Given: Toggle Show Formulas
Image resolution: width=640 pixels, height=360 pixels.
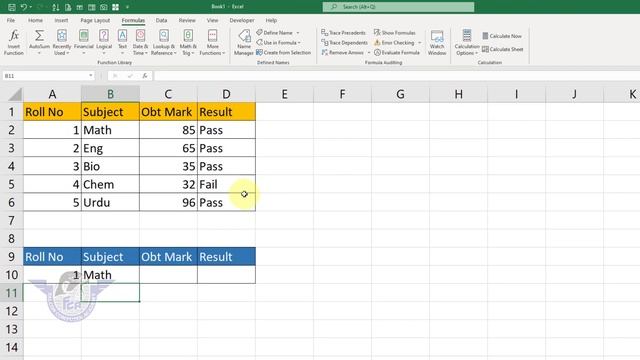Looking at the screenshot, I should click(395, 33).
